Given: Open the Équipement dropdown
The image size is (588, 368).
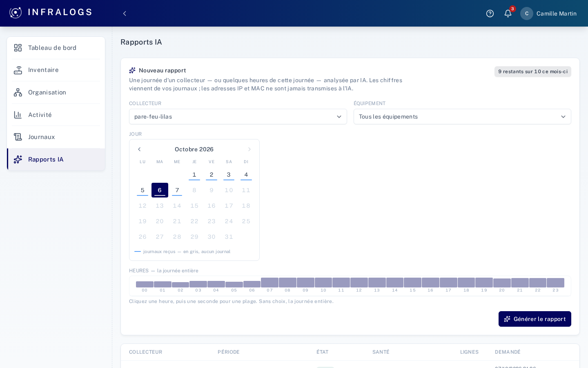Looking at the screenshot, I should point(462,117).
